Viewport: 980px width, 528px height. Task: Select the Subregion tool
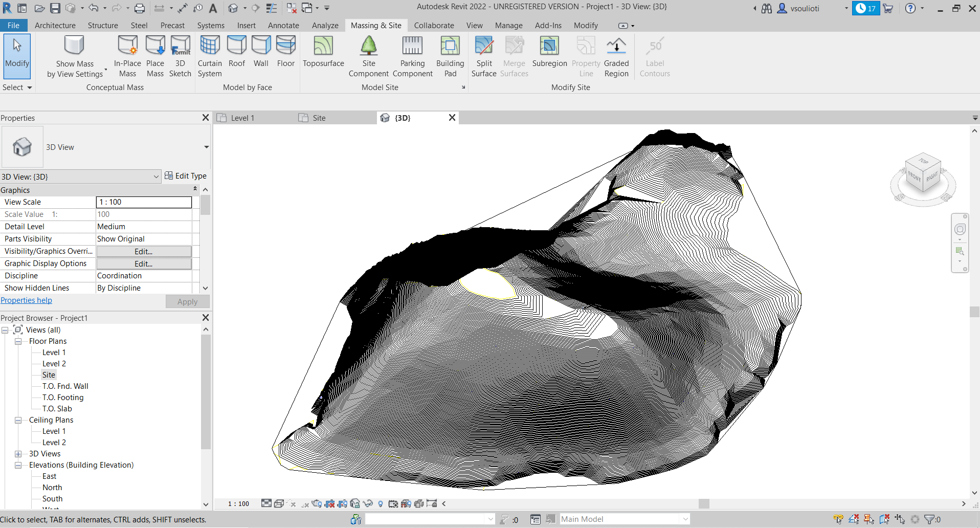[x=549, y=53]
